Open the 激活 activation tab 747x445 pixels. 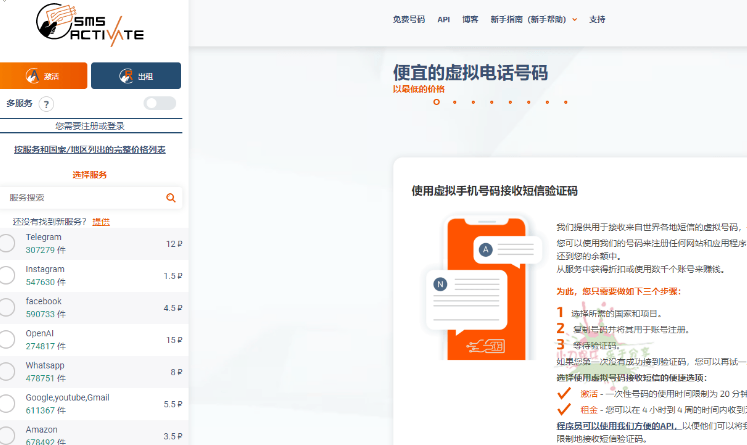43,76
